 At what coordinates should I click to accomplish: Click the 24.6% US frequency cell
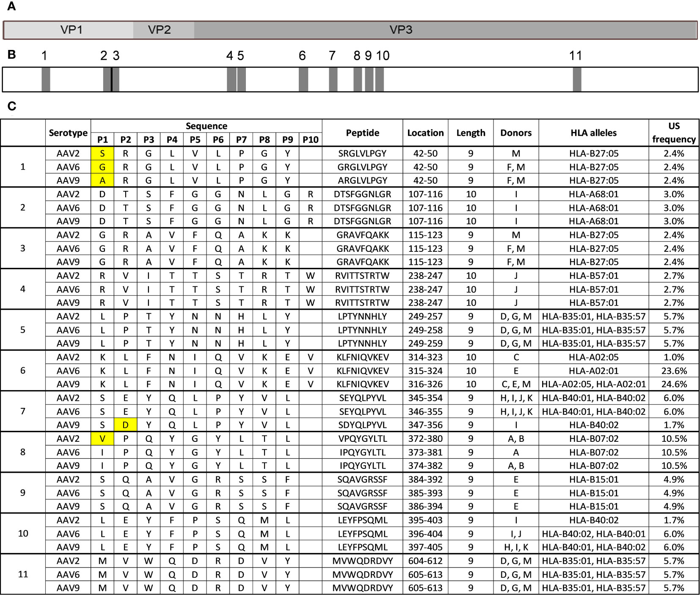coord(674,384)
